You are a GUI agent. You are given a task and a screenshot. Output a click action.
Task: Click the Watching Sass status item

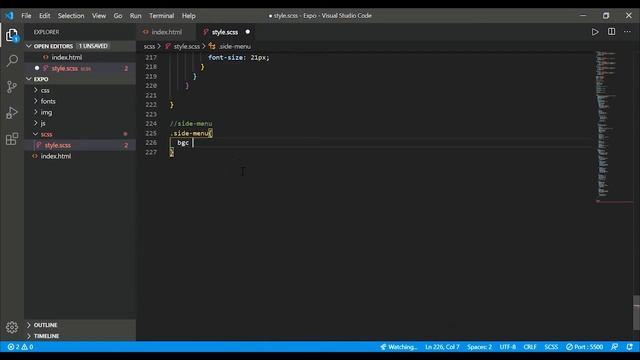pos(398,347)
